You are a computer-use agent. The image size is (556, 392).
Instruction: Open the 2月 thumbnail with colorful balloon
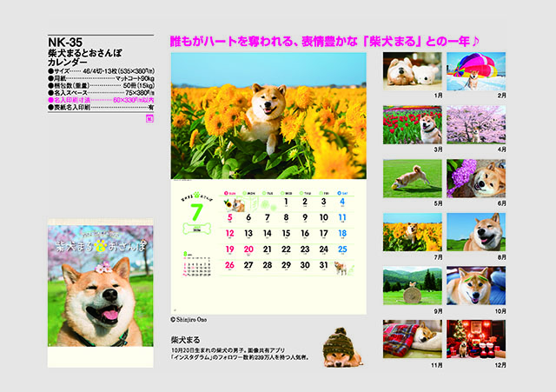coord(476,71)
